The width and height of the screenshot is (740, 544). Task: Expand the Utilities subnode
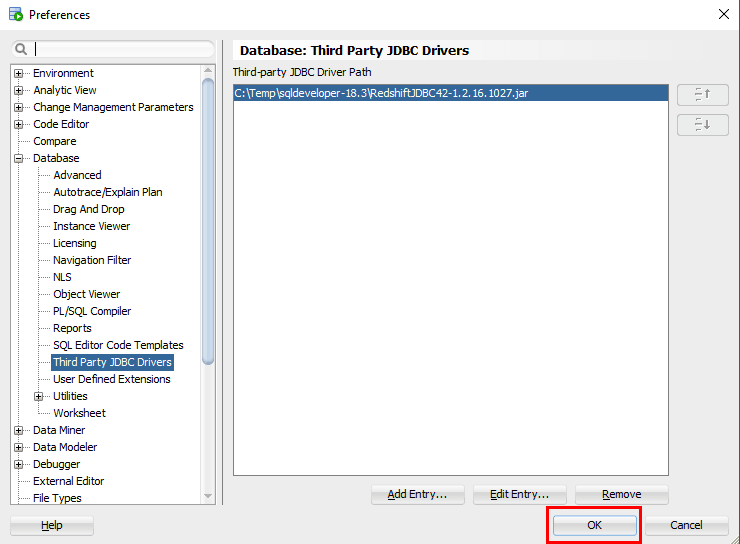[x=39, y=396]
